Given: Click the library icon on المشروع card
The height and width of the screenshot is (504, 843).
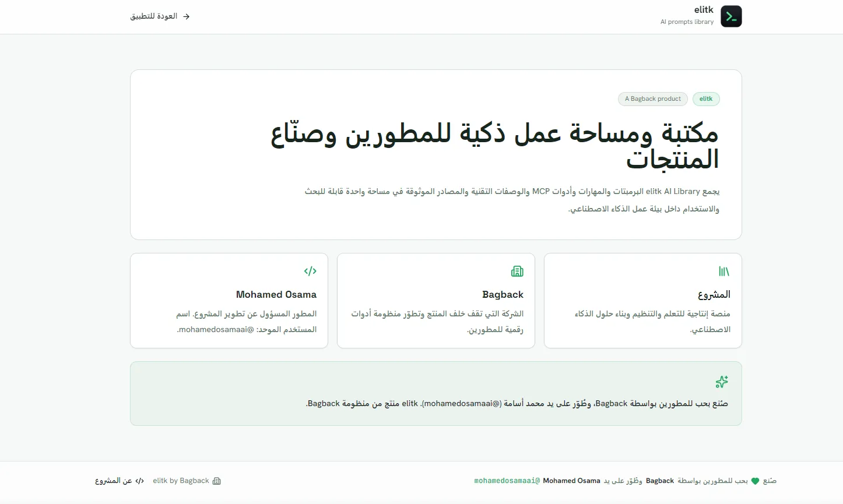Looking at the screenshot, I should [x=724, y=271].
